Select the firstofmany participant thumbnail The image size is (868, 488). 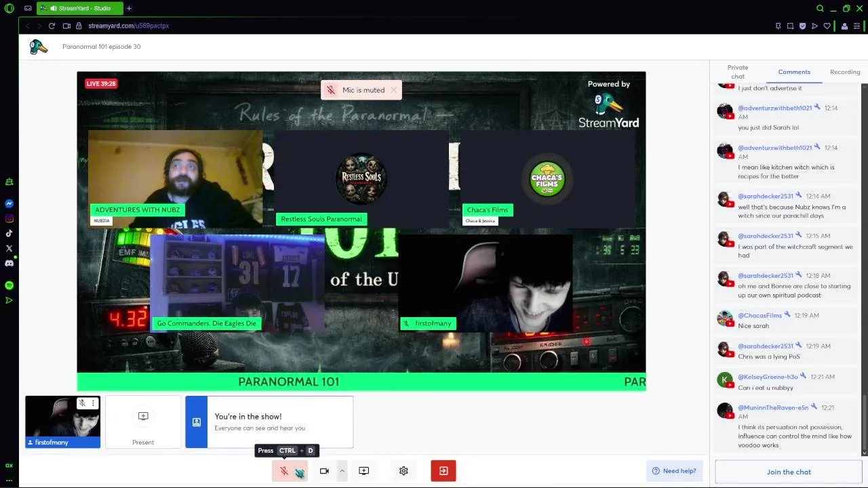(x=63, y=422)
